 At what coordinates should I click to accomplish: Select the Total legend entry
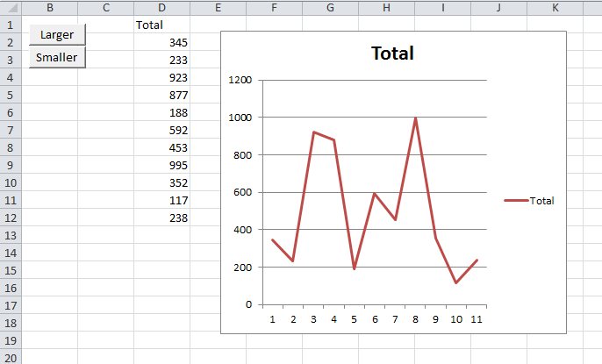[529, 201]
